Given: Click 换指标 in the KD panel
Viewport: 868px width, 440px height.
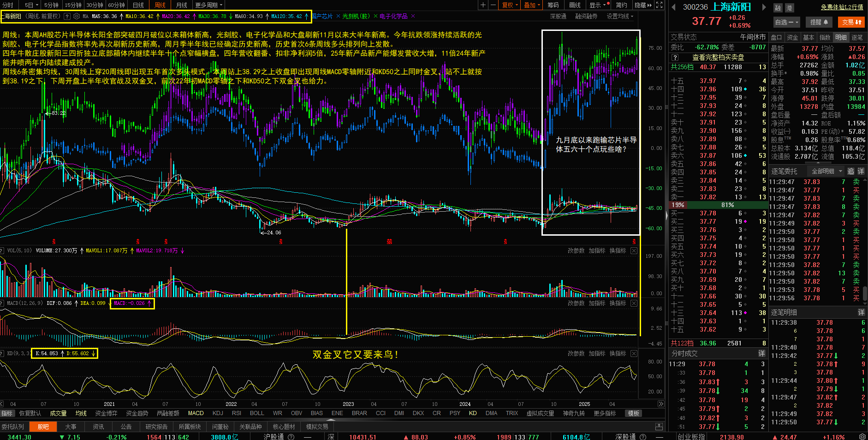Looking at the screenshot, I should pyautogui.click(x=618, y=353).
